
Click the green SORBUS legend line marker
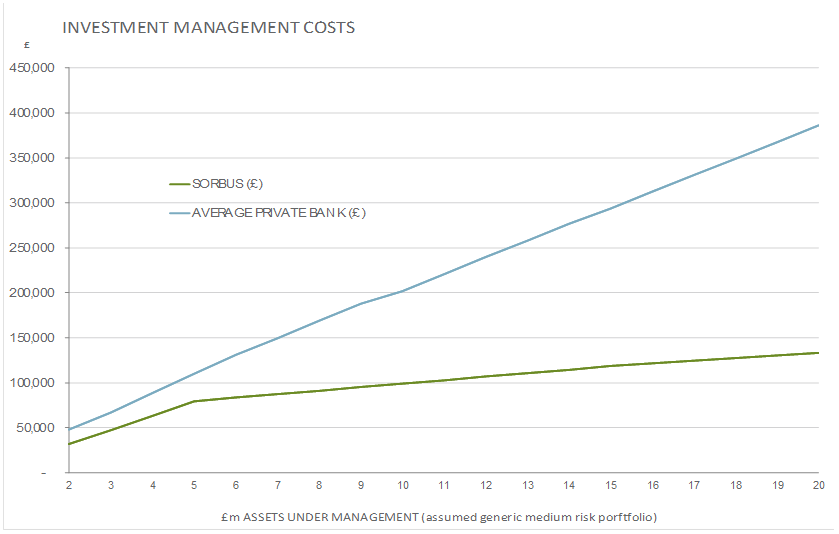pos(180,184)
